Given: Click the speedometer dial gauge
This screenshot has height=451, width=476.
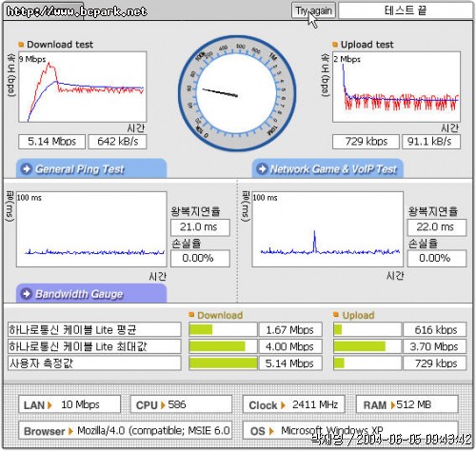Looking at the screenshot, I should coord(237,93).
